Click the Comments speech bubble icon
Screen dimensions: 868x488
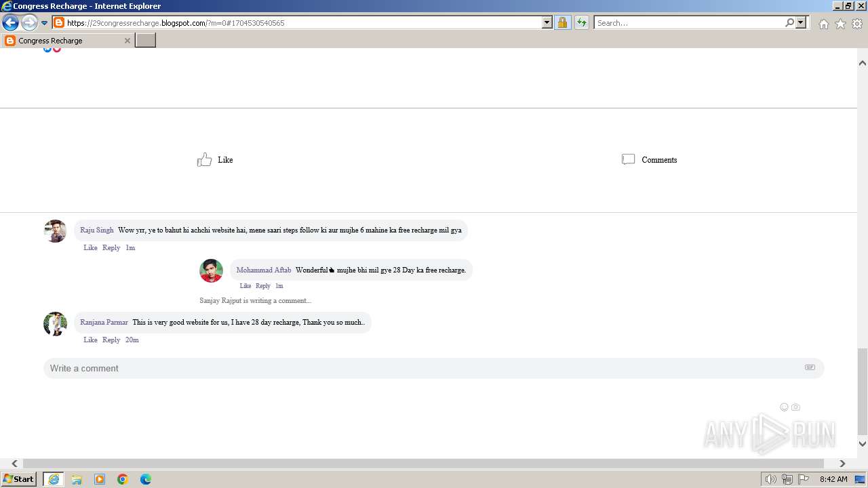tap(629, 159)
